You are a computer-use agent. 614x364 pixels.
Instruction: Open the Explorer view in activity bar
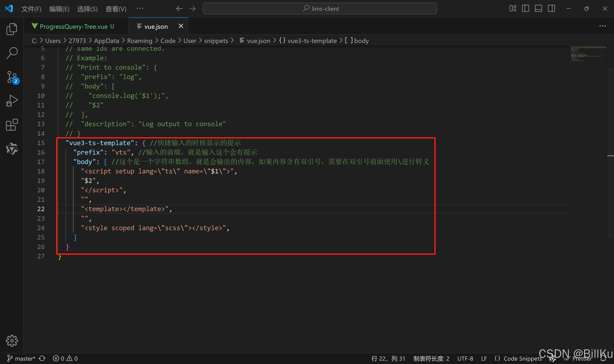pos(12,29)
